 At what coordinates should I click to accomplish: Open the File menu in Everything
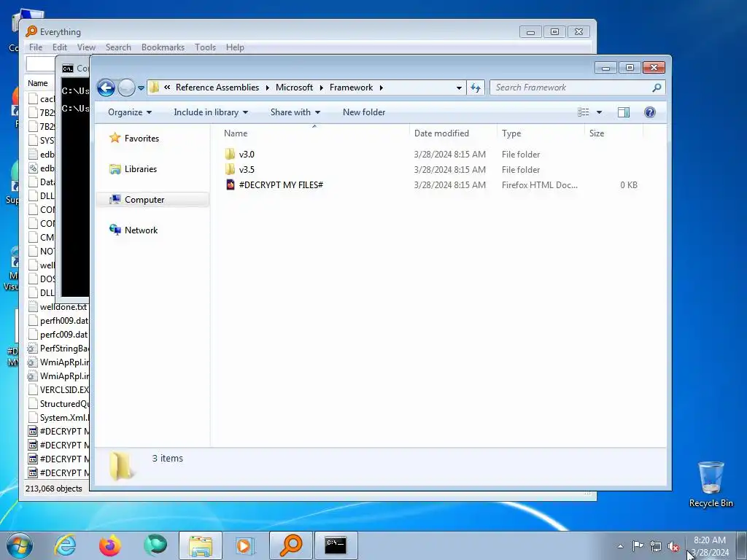pyautogui.click(x=36, y=47)
